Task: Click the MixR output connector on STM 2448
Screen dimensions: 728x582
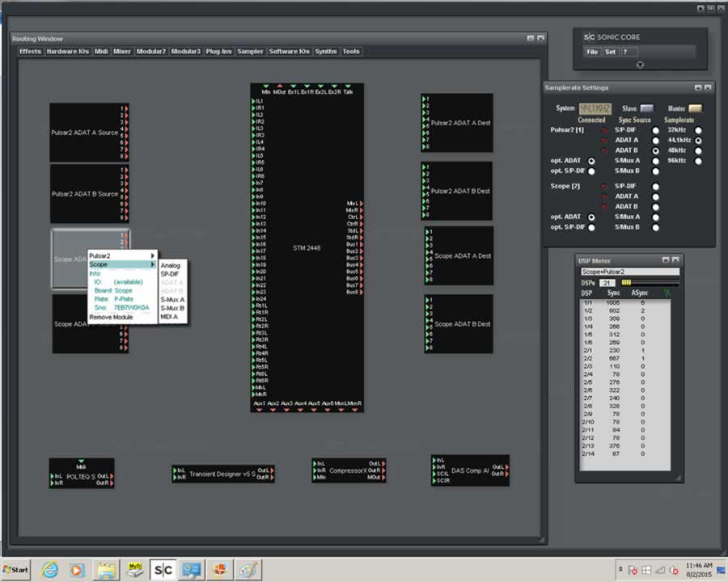Action: click(361, 210)
